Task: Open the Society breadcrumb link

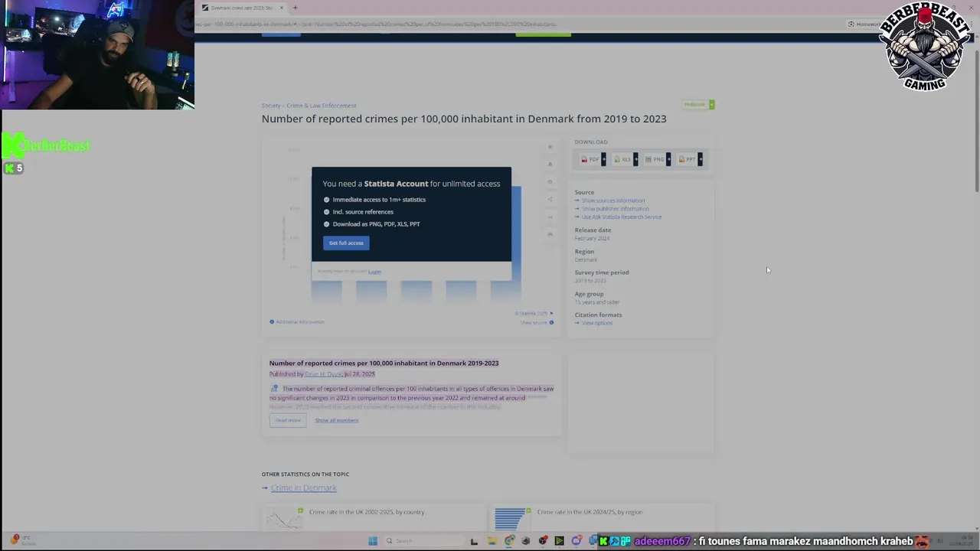Action: (271, 106)
